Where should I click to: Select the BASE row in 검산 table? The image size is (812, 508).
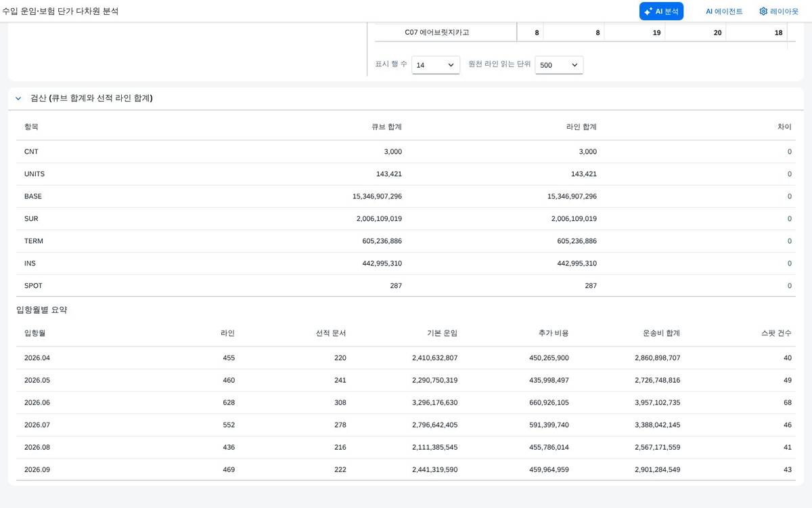tap(406, 196)
